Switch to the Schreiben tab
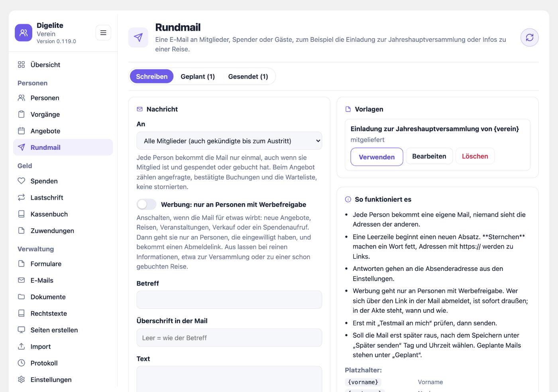 (152, 76)
